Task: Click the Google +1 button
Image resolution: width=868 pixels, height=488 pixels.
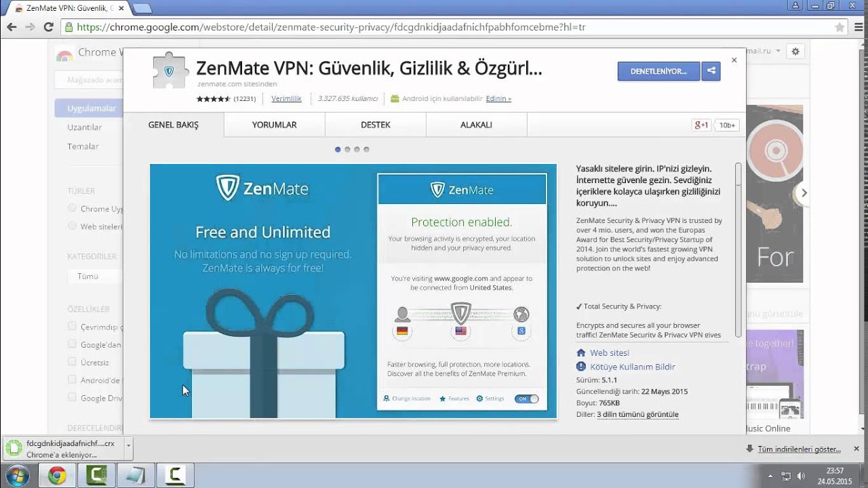Action: 701,125
